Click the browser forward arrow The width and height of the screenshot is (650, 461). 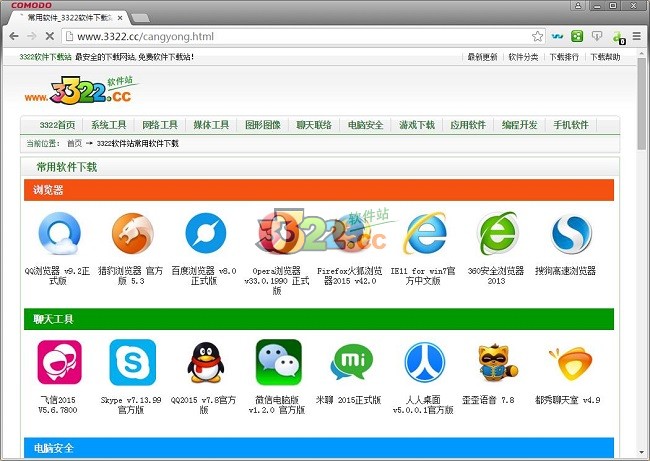[32, 36]
